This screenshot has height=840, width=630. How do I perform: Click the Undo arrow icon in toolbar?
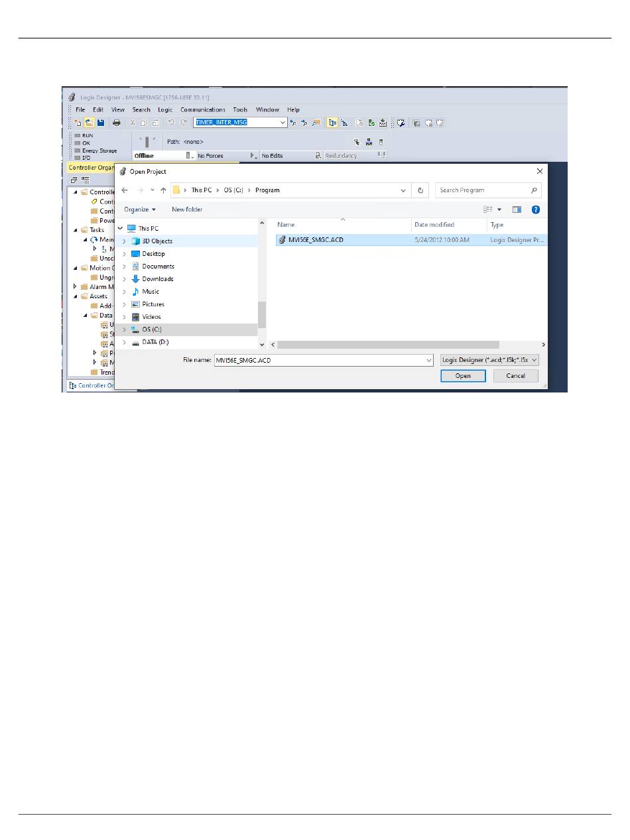171,123
